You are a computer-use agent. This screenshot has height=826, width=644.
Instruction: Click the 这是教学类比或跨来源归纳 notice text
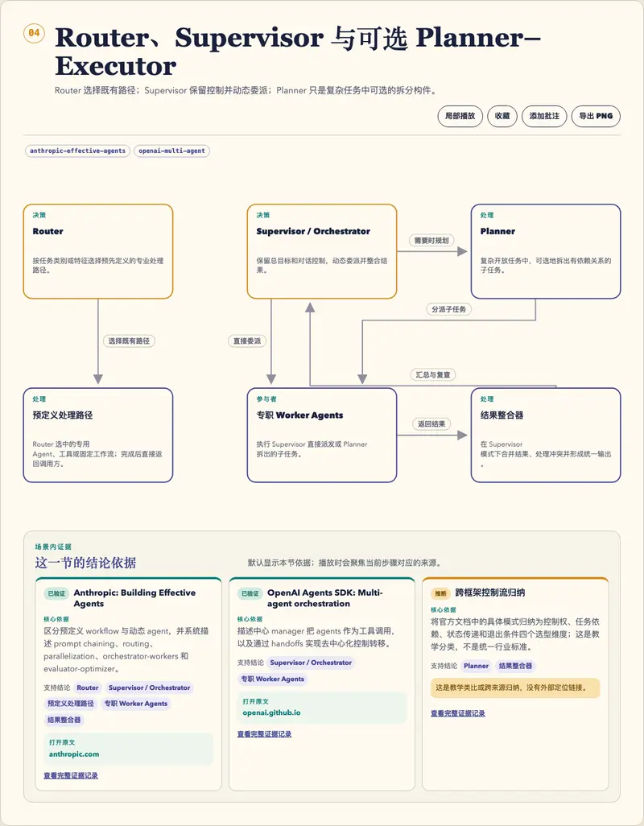pyautogui.click(x=515, y=688)
